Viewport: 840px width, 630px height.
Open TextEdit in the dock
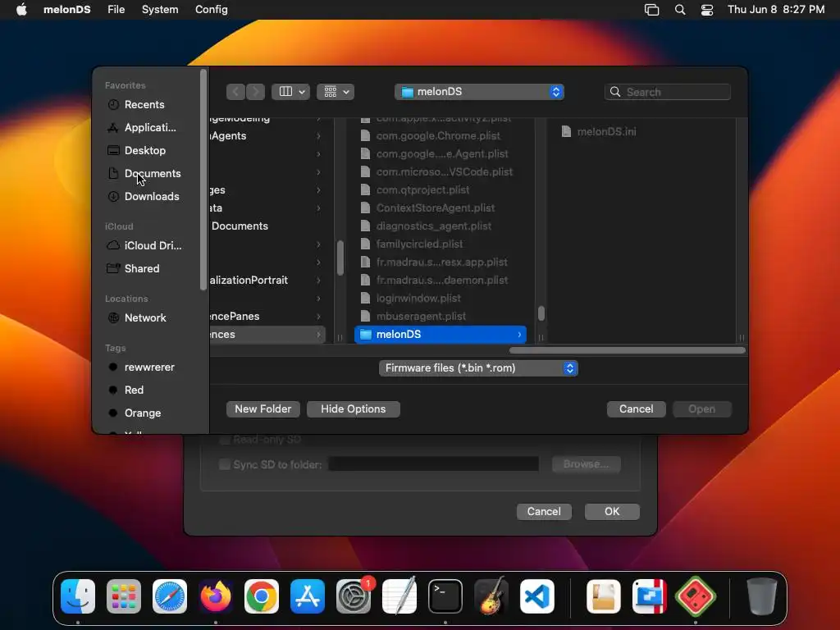click(399, 596)
